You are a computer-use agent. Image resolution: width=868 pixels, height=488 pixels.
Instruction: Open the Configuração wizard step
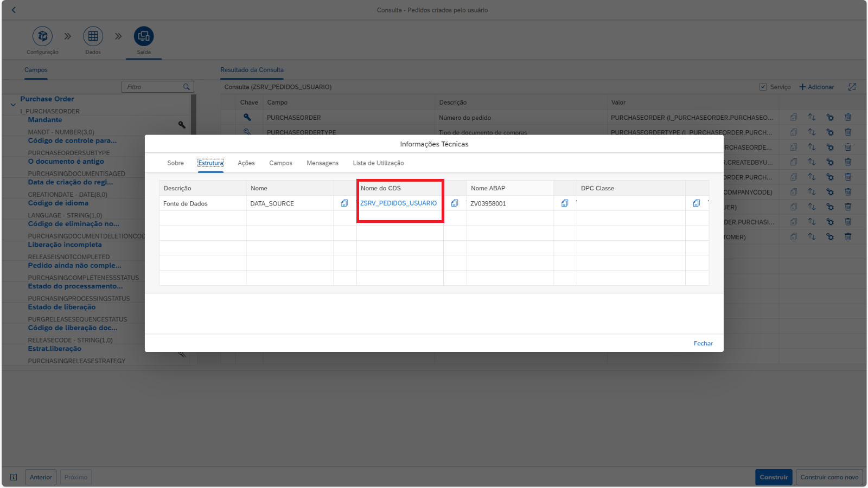pos(42,36)
